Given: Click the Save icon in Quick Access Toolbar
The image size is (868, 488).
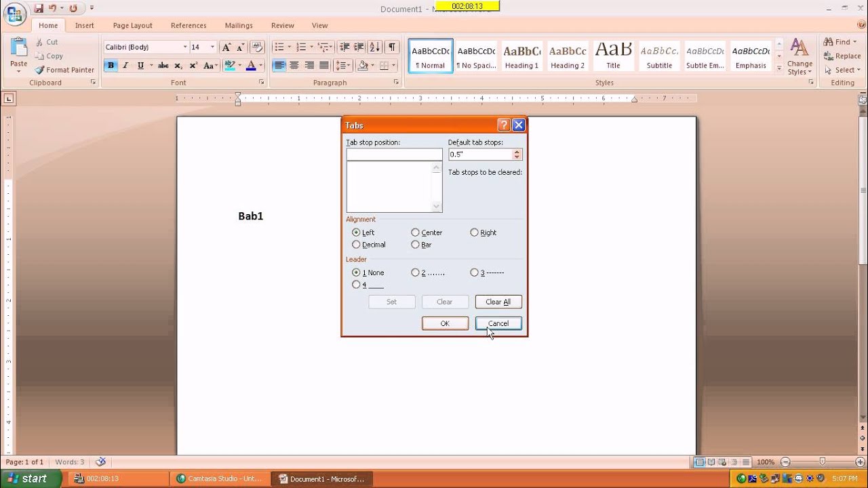Looking at the screenshot, I should 39,9.
